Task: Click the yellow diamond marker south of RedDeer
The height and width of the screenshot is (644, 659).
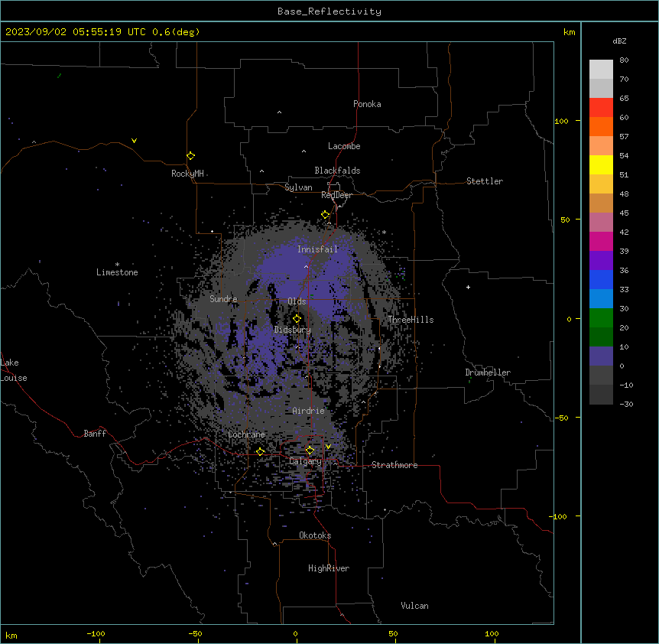Action: [326, 215]
